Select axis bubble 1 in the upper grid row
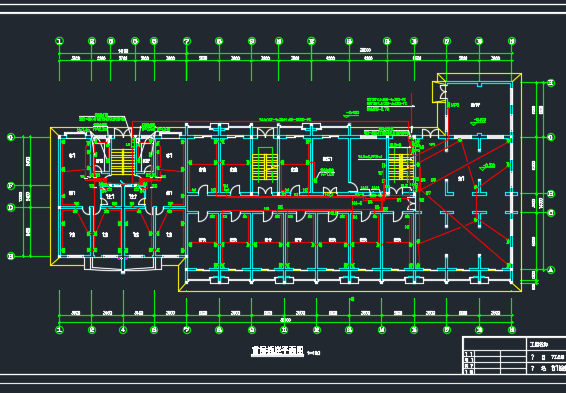This screenshot has height=393, width=566. (x=60, y=41)
